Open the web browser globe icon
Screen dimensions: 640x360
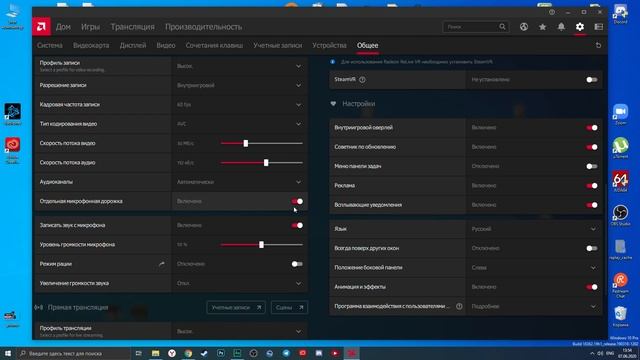524,27
